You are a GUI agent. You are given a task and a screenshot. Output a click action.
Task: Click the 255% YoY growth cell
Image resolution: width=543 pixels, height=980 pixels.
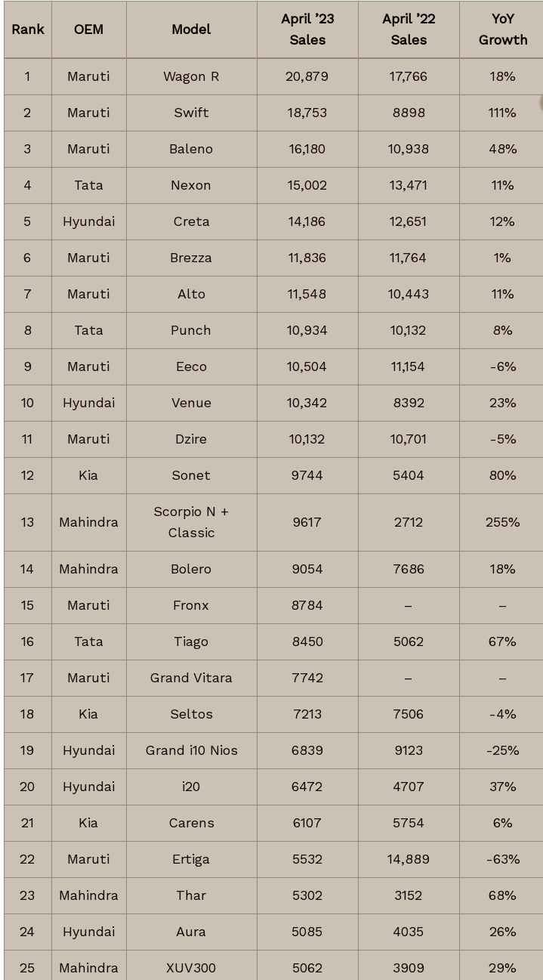click(502, 522)
